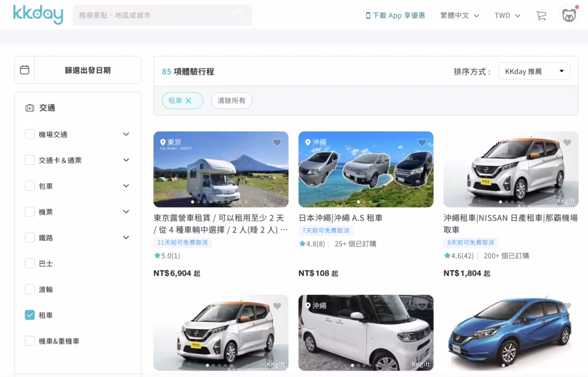Screen dimensions: 588x377
Task: Open the 排序方式 KKday 推薦 dropdown
Action: click(x=534, y=71)
